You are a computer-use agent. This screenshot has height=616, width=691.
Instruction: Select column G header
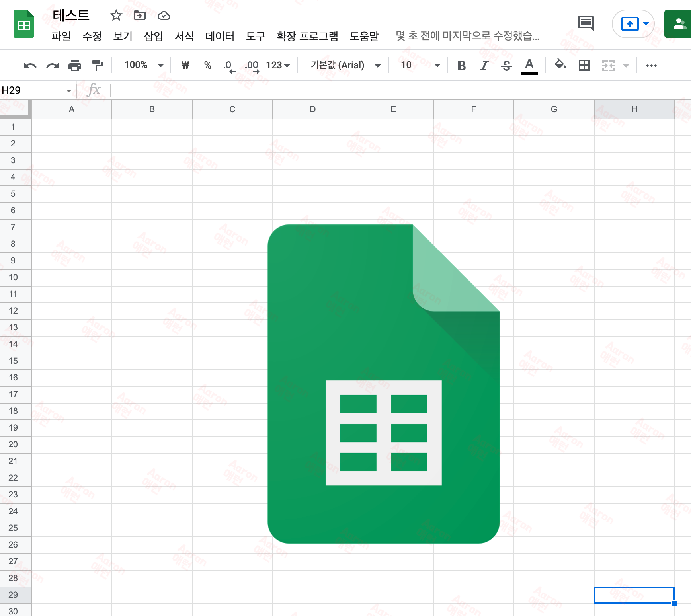554,109
